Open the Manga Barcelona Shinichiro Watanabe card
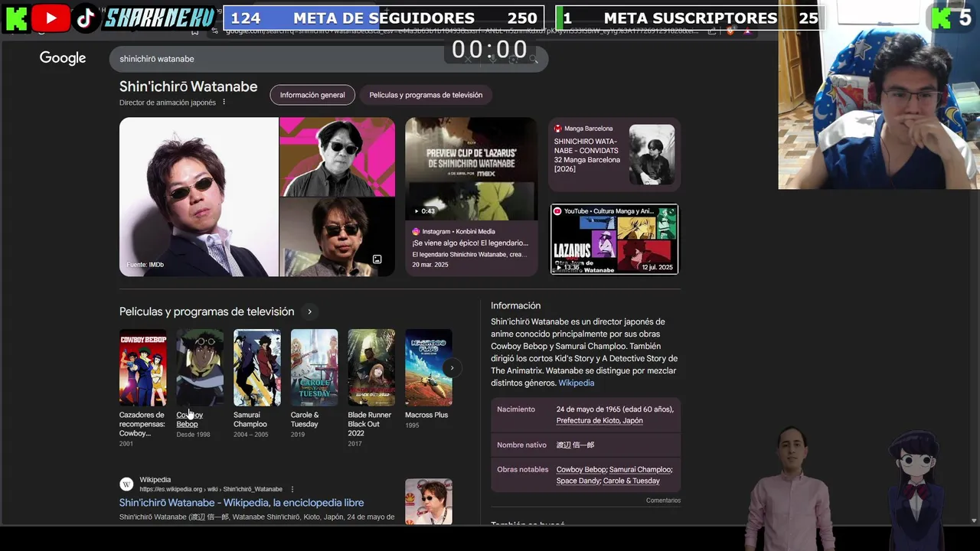Image resolution: width=980 pixels, height=551 pixels. click(614, 155)
